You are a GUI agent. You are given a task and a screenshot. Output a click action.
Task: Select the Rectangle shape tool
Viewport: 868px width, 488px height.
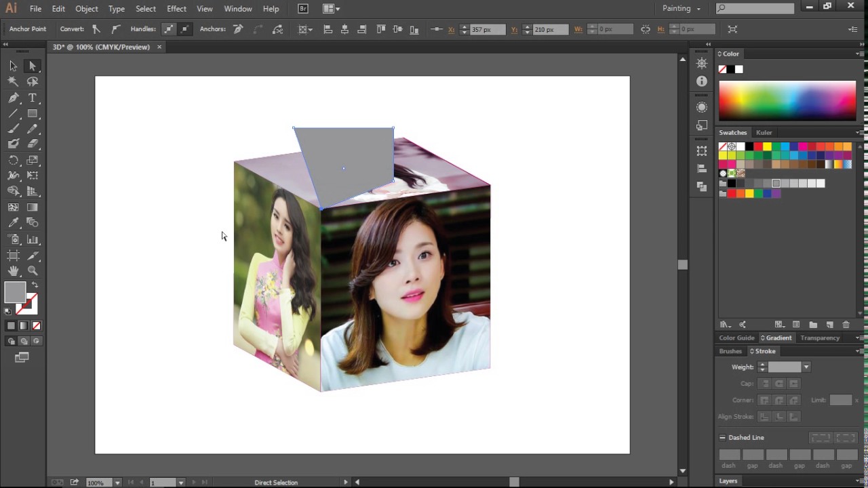[x=32, y=114]
